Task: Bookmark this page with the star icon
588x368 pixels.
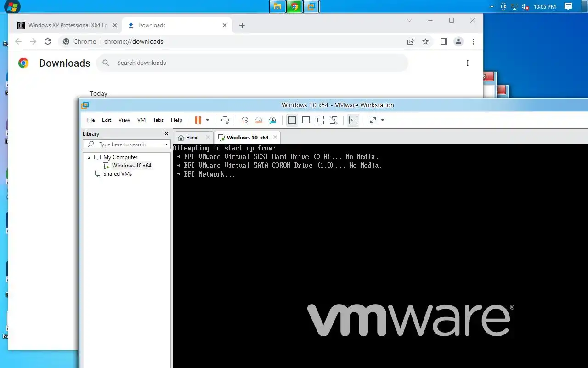Action: [425, 41]
